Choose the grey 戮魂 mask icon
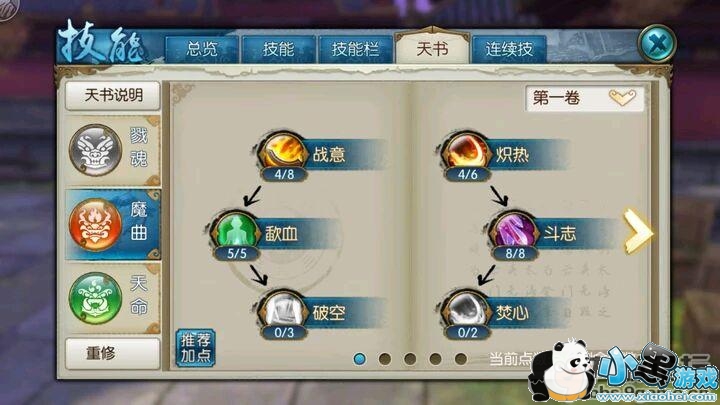The image size is (720, 405). click(96, 150)
